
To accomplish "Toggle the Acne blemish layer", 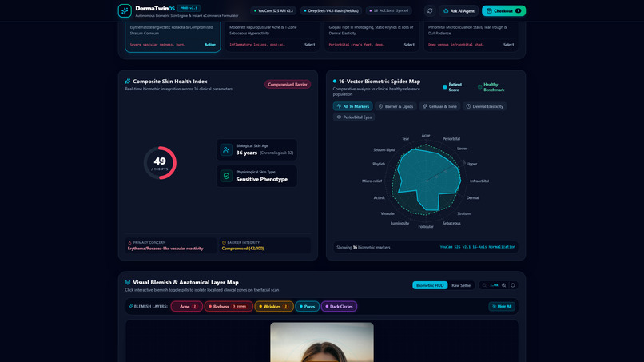I will tap(187, 307).
